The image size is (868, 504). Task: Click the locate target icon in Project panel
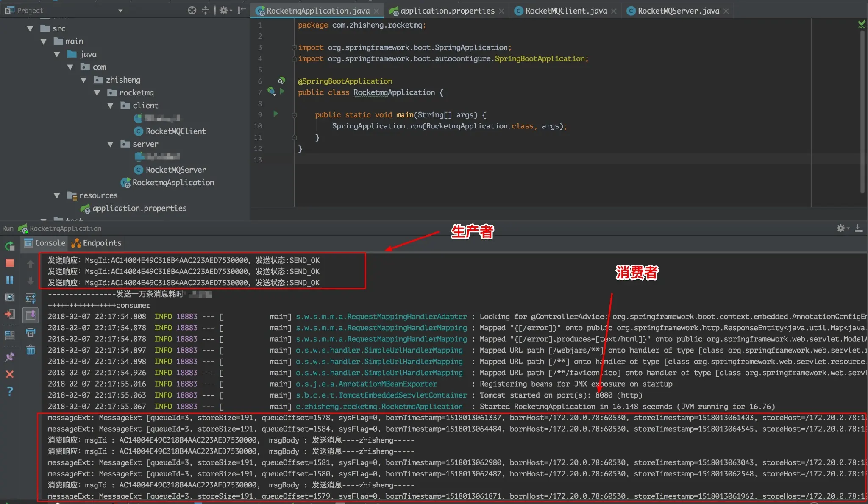click(192, 11)
